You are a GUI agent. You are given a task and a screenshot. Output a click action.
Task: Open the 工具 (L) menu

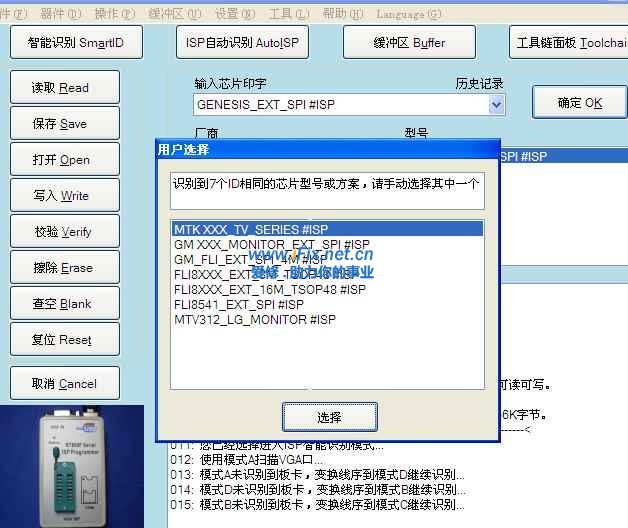point(289,14)
